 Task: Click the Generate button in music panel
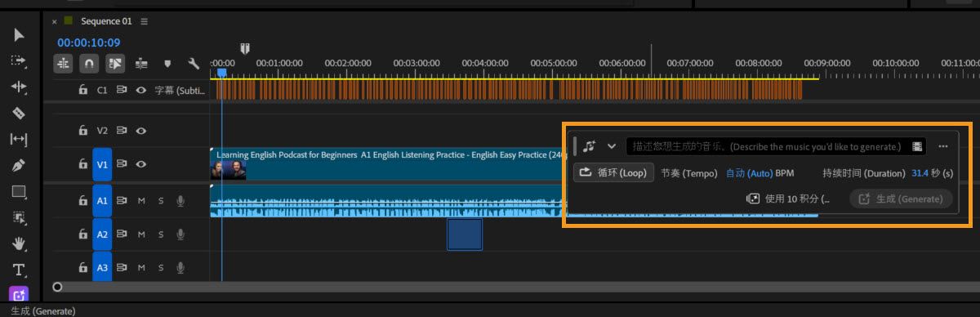902,199
